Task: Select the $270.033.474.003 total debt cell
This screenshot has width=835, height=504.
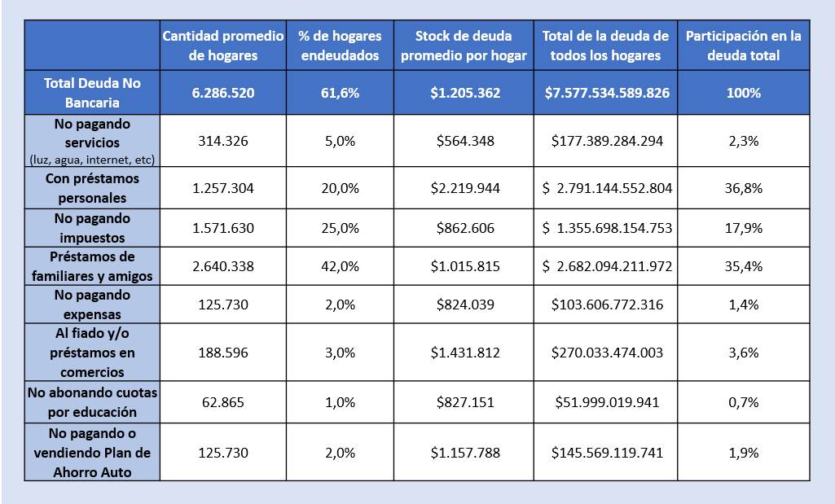Action: point(605,353)
